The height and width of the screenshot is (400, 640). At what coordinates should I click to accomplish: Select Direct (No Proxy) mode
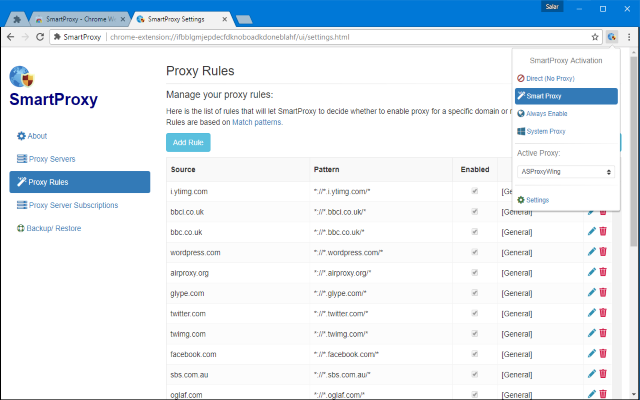[x=566, y=78]
